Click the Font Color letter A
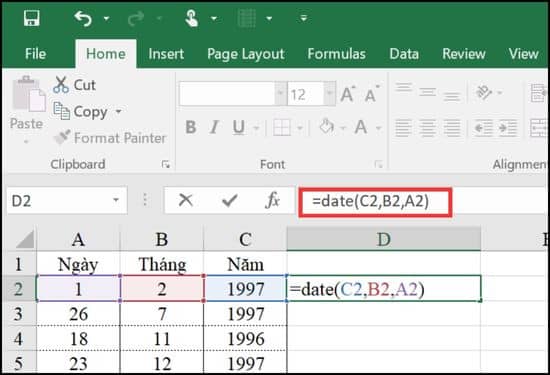The image size is (550, 375). pos(361,127)
